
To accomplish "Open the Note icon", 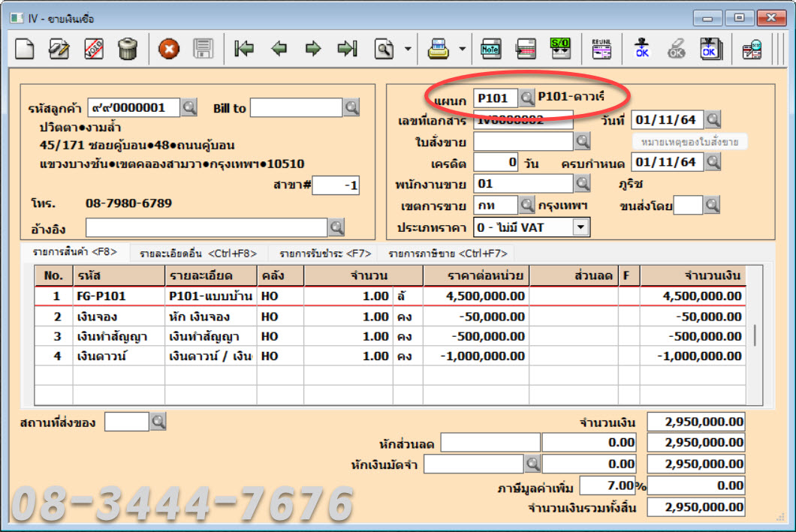I will [490, 50].
